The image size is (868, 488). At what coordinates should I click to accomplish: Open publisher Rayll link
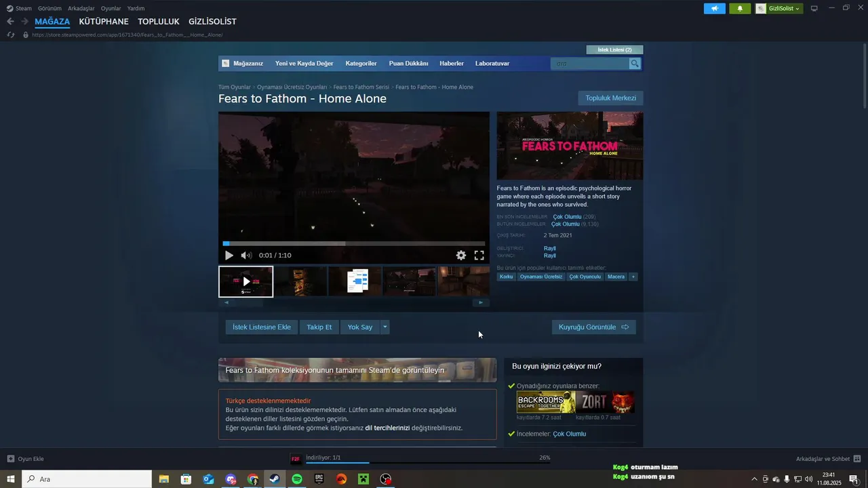tap(550, 256)
